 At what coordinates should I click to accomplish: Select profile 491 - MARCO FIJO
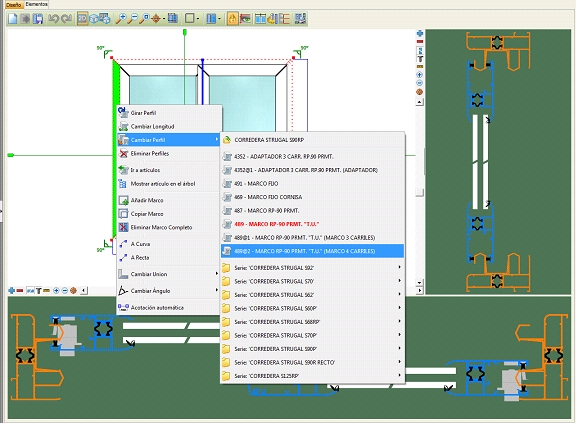tap(313, 183)
